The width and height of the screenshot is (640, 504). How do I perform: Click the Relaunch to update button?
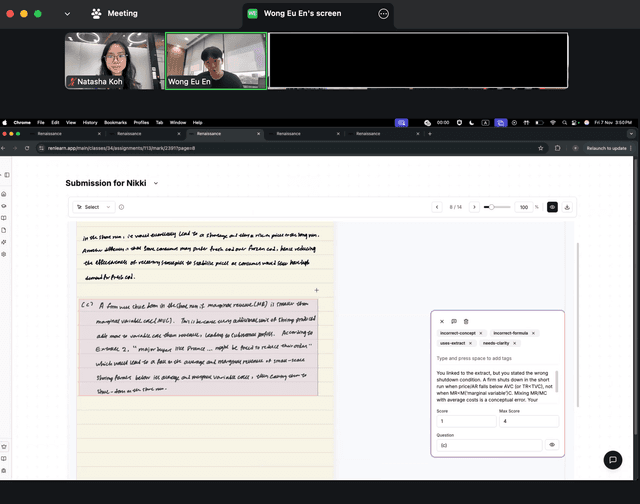pyautogui.click(x=606, y=147)
